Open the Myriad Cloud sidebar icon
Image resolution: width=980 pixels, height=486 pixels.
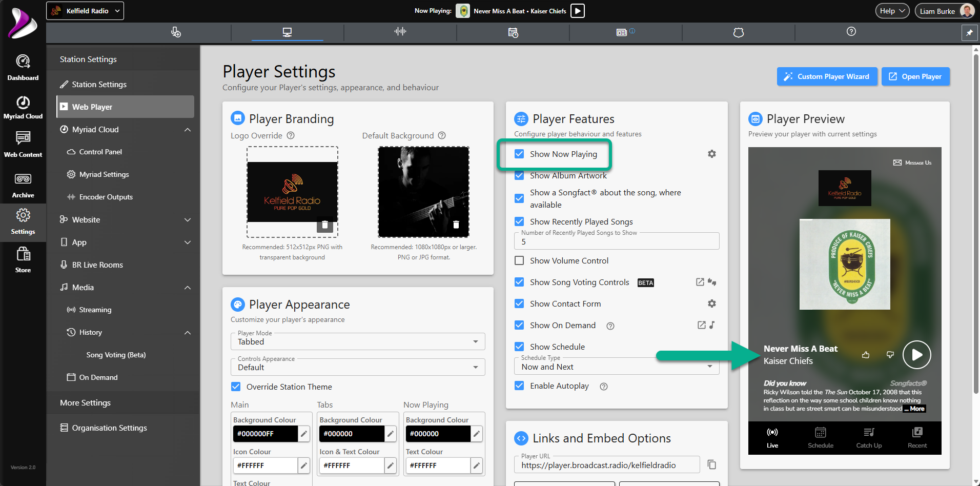[x=23, y=107]
